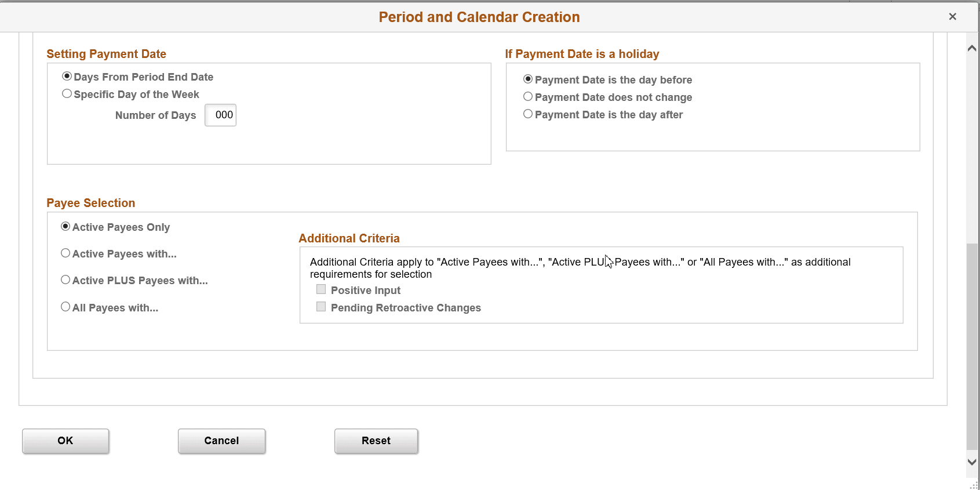Click the Cancel button
Screen dimensions: 980x490
221,441
